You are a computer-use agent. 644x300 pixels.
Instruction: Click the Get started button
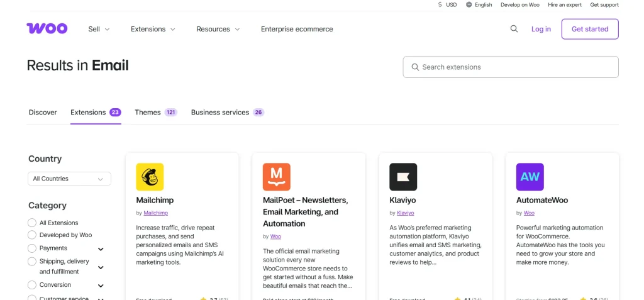tap(590, 29)
